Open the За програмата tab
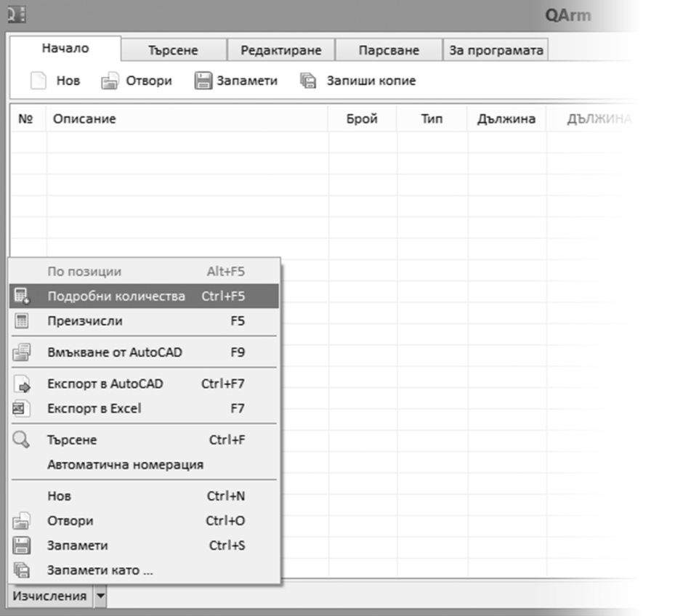 pyautogui.click(x=496, y=50)
